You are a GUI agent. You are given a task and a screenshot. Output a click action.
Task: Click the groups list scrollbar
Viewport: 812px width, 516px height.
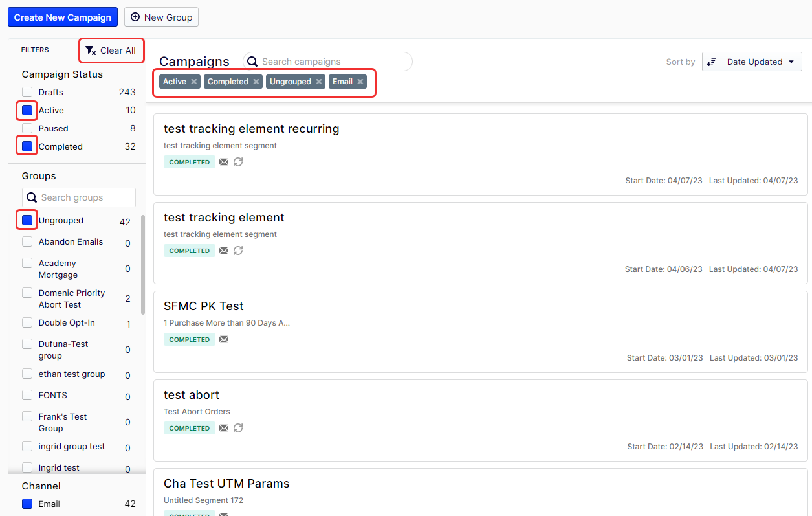(x=142, y=265)
